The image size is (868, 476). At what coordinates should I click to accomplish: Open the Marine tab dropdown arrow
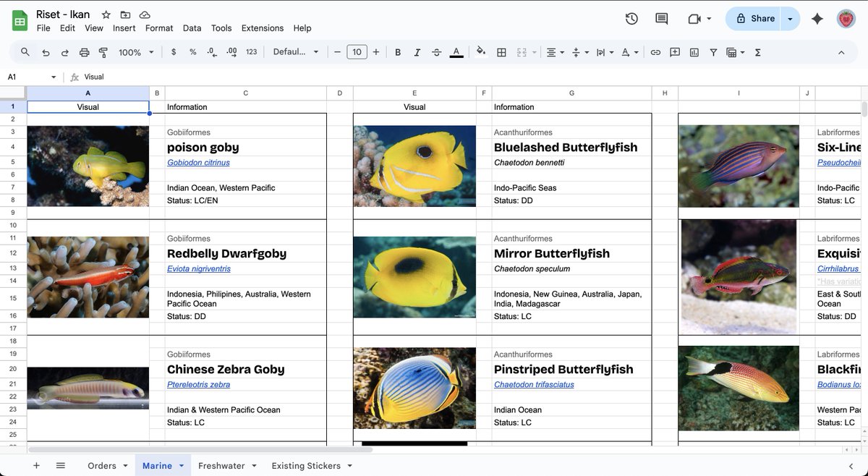point(182,466)
